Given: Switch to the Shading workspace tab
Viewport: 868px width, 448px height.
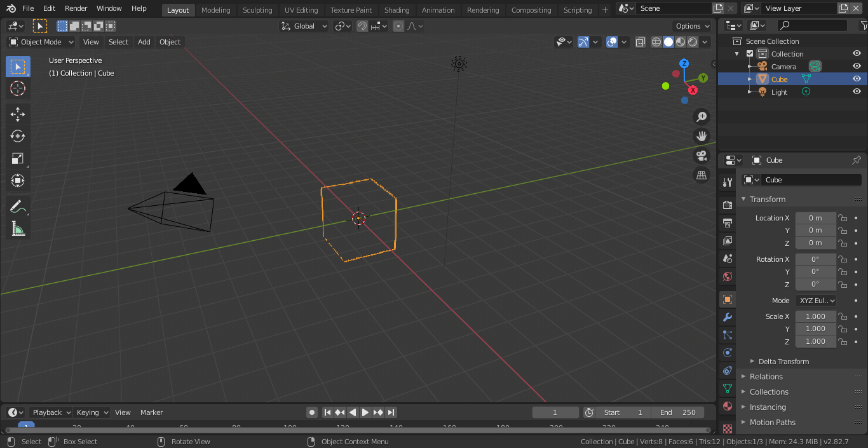Looking at the screenshot, I should pyautogui.click(x=397, y=10).
